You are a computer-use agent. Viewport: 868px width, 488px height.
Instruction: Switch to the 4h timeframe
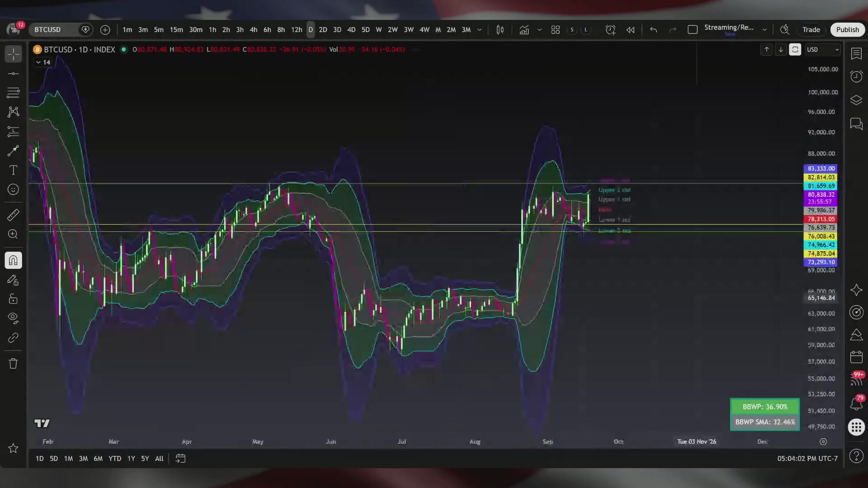tap(254, 30)
